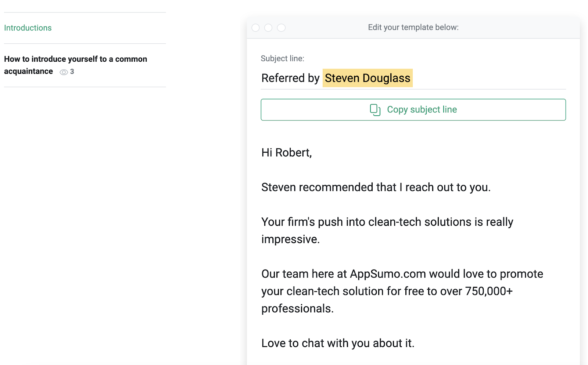Click the first gray window circle
Screen dimensions: 588x365
click(x=256, y=28)
